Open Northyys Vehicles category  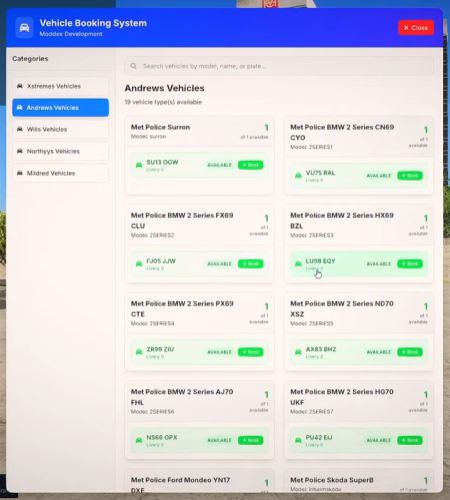point(60,151)
